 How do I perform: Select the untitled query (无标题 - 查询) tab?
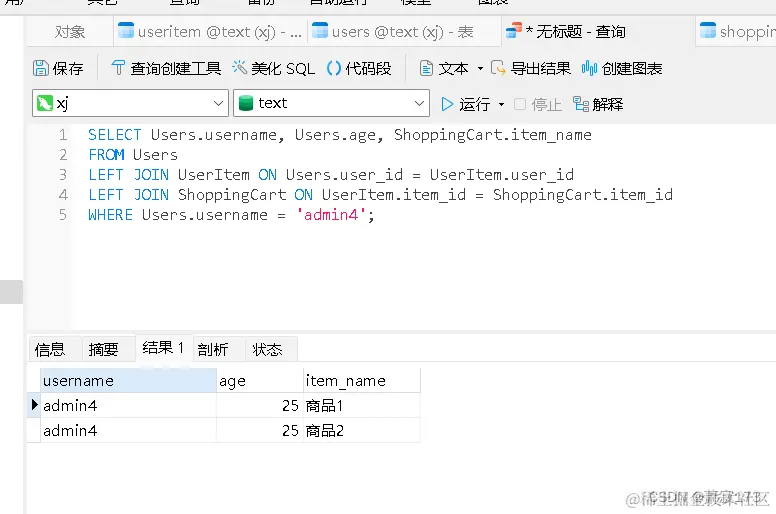coord(598,32)
